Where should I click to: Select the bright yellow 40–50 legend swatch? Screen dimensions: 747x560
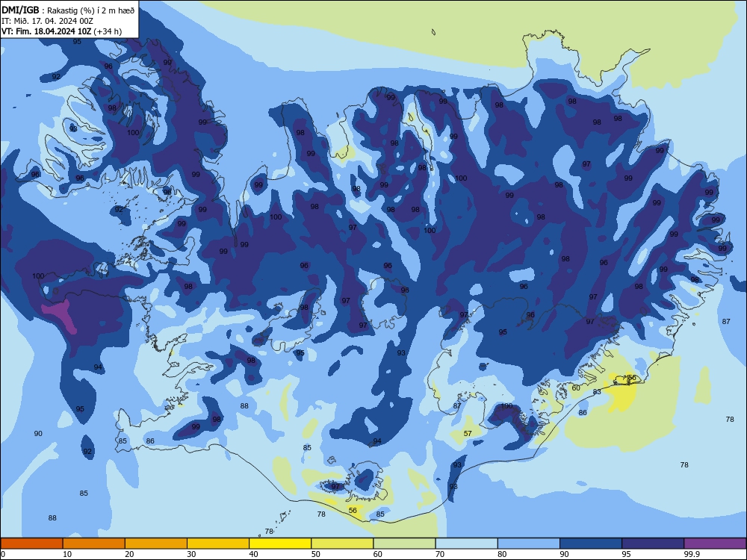(x=280, y=544)
